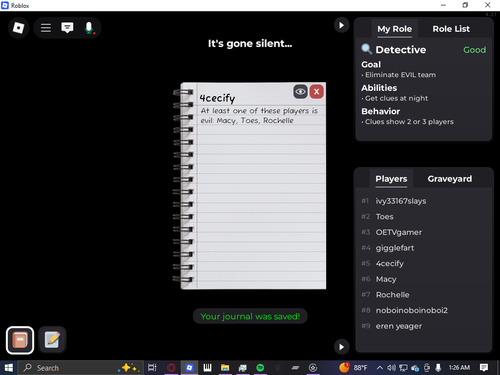This screenshot has width=500, height=375.
Task: Click the magnifying glass Detective icon
Action: click(x=367, y=49)
